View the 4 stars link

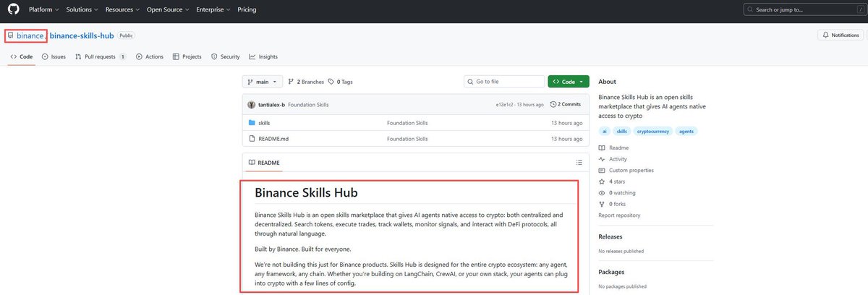tap(611, 181)
